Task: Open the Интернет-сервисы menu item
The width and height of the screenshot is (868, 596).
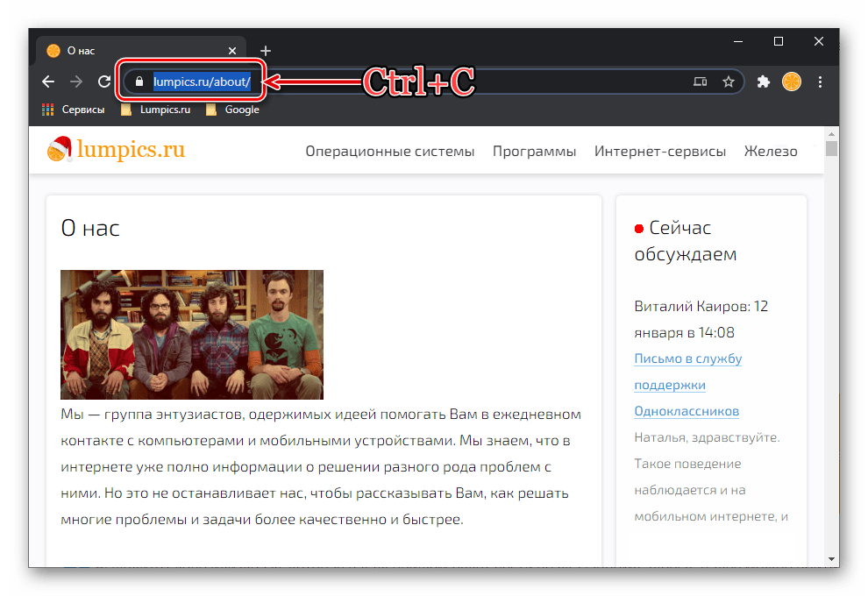Action: click(x=660, y=151)
